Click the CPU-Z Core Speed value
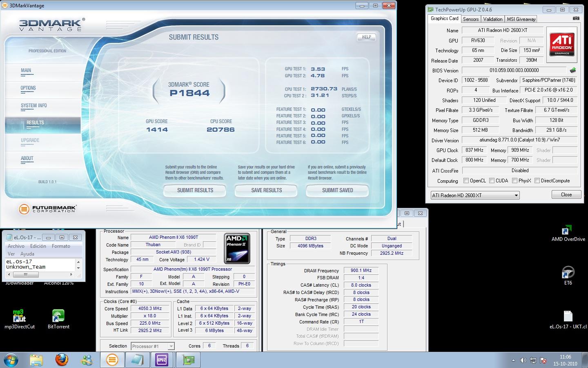588x368 pixels. [150, 308]
